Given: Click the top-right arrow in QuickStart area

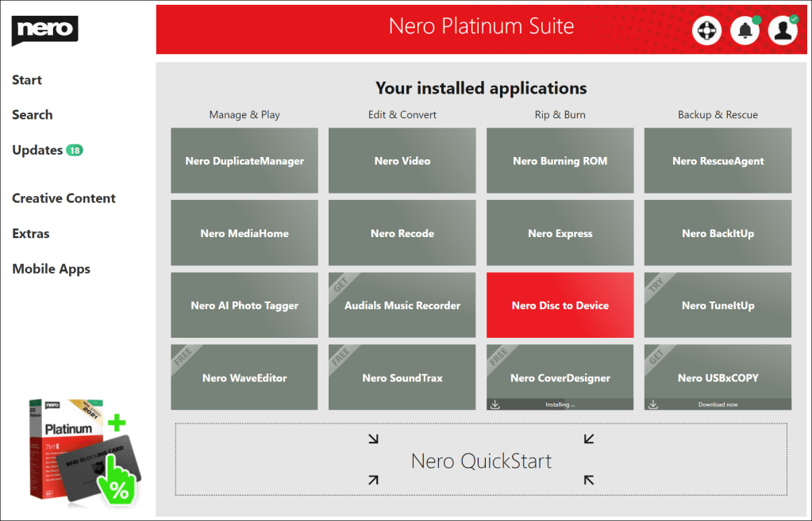Looking at the screenshot, I should 588,439.
